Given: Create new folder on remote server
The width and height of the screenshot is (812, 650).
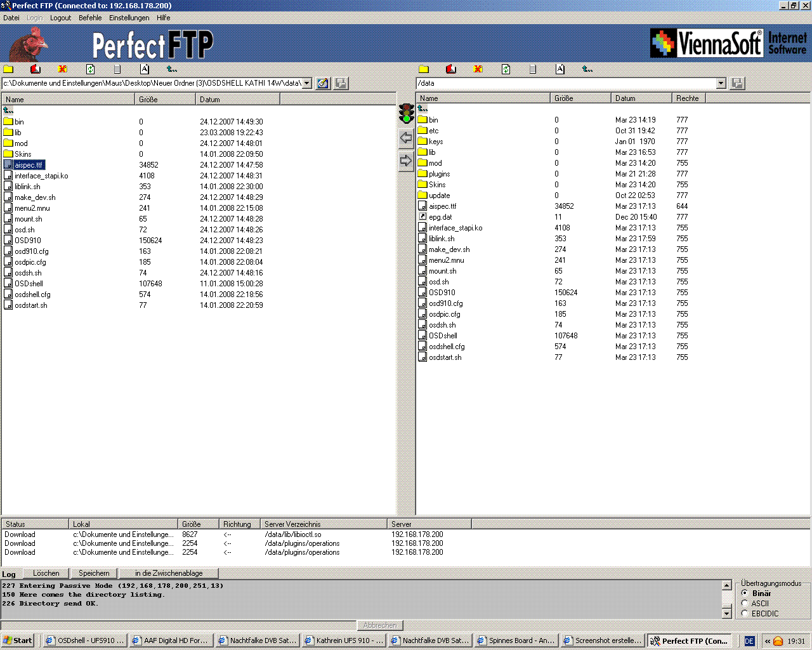Looking at the screenshot, I should tap(424, 69).
